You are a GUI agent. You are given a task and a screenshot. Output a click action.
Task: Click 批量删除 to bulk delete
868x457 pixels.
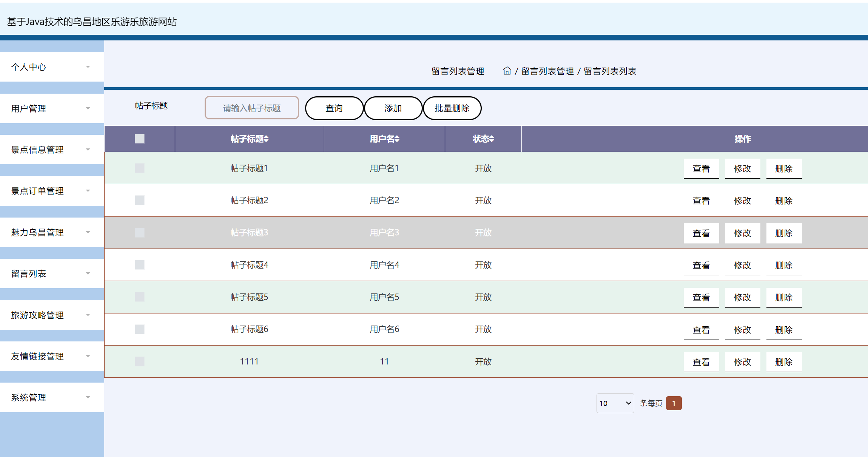tap(452, 108)
